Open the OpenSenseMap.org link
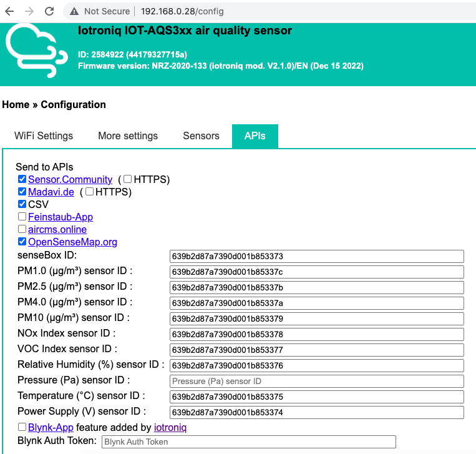Image resolution: width=476 pixels, height=454 pixels. [72, 242]
